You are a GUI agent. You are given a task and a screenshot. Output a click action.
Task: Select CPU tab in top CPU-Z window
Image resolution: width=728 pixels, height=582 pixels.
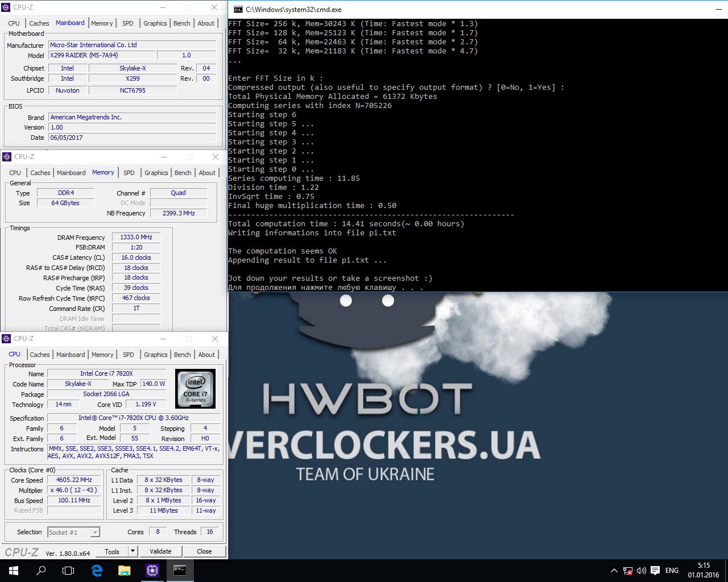coord(14,23)
